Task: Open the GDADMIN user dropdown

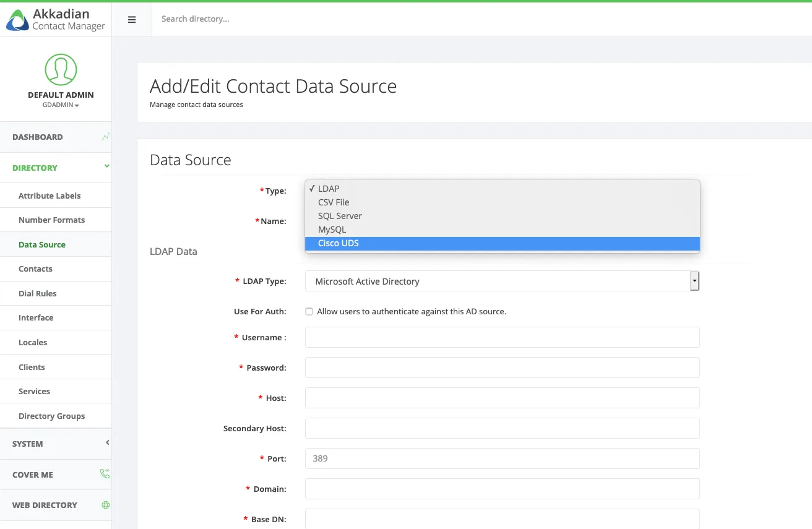Action: tap(61, 105)
